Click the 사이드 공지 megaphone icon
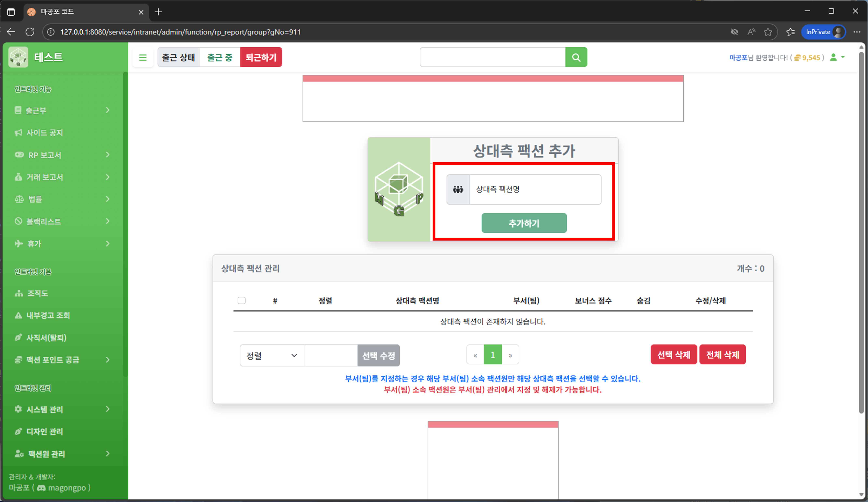The image size is (868, 502). point(19,132)
